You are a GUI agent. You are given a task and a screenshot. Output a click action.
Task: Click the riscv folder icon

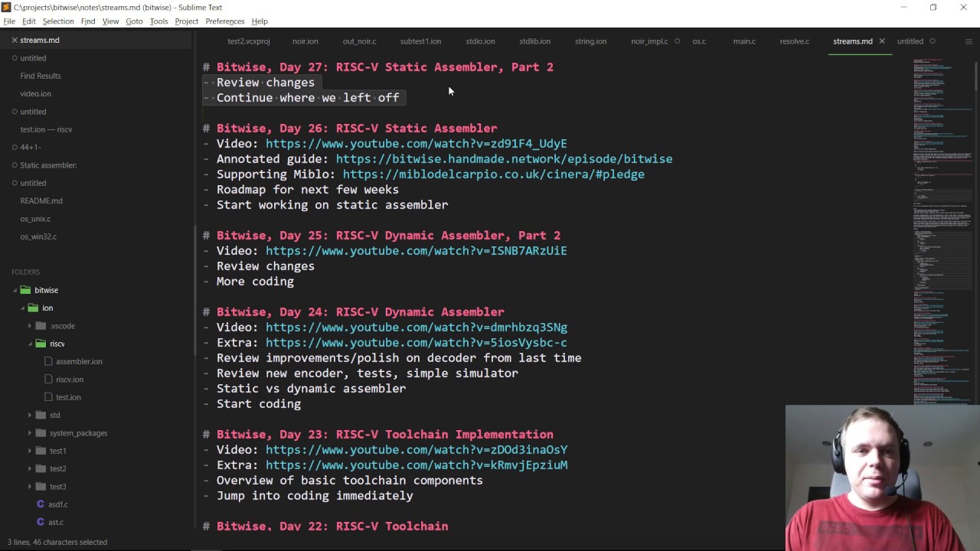(x=41, y=344)
